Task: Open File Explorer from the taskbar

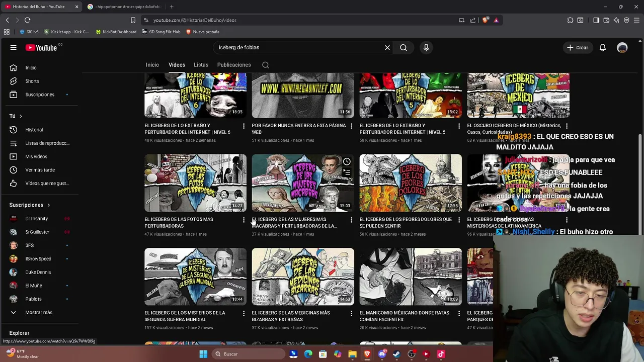Action: 352,354
